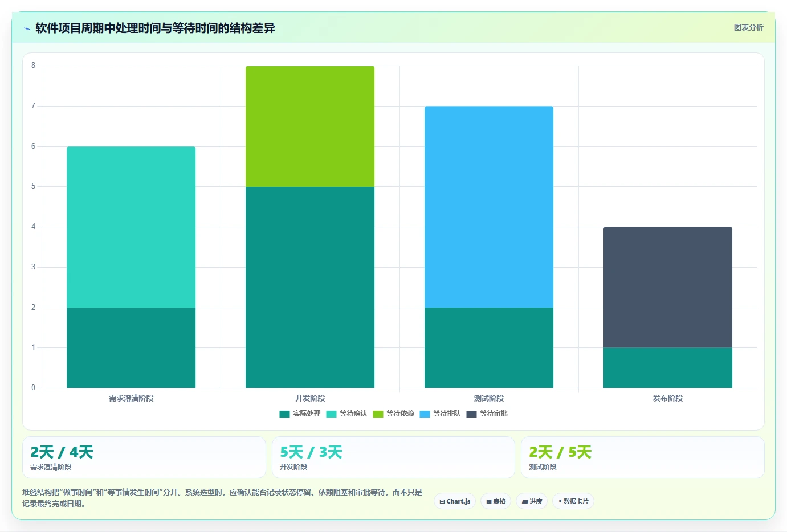
Task: Click the blue 等待排队 segment of 测试阶段
Action: tap(489, 207)
